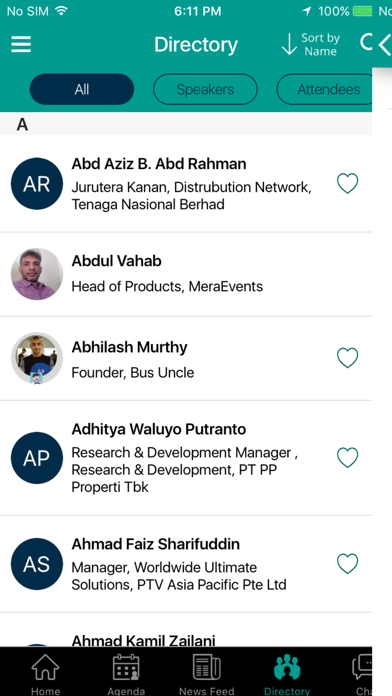Open Sort by Name option
The width and height of the screenshot is (392, 696).
point(311,44)
